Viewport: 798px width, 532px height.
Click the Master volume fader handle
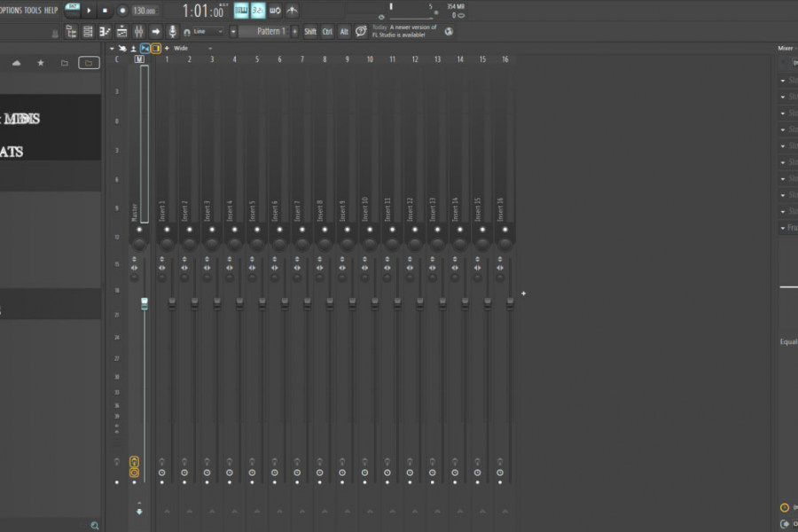point(145,304)
